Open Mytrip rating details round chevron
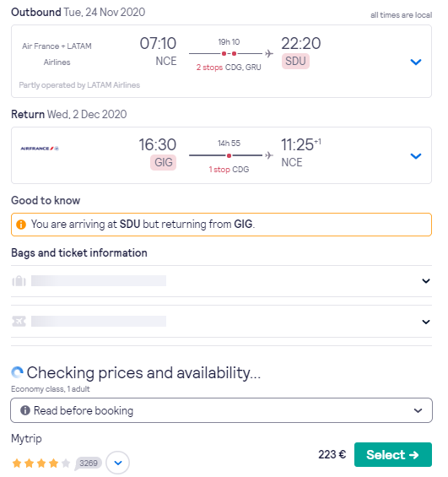Image resolution: width=448 pixels, height=477 pixels. pyautogui.click(x=117, y=463)
